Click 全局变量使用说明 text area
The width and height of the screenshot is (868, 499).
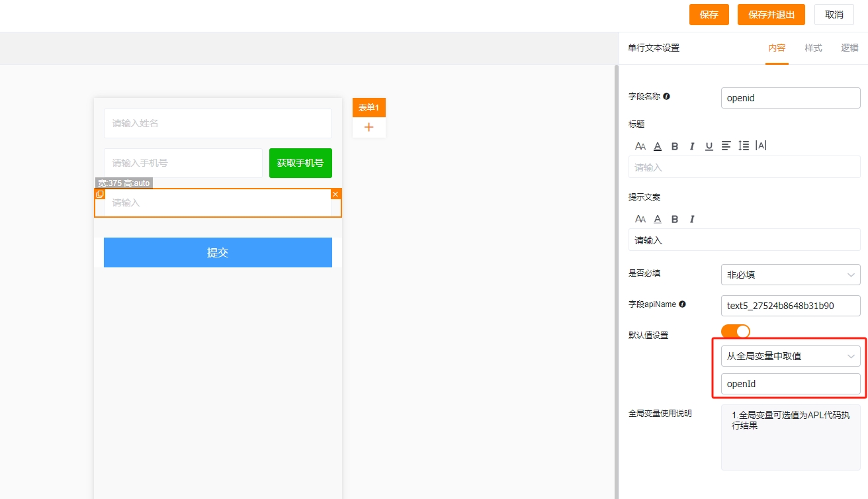791,437
